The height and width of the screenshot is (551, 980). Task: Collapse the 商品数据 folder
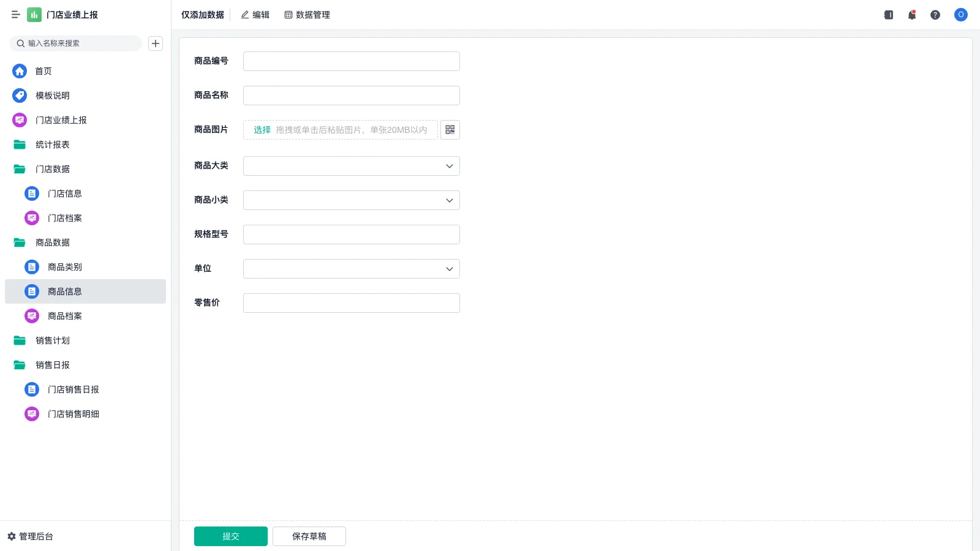[20, 242]
